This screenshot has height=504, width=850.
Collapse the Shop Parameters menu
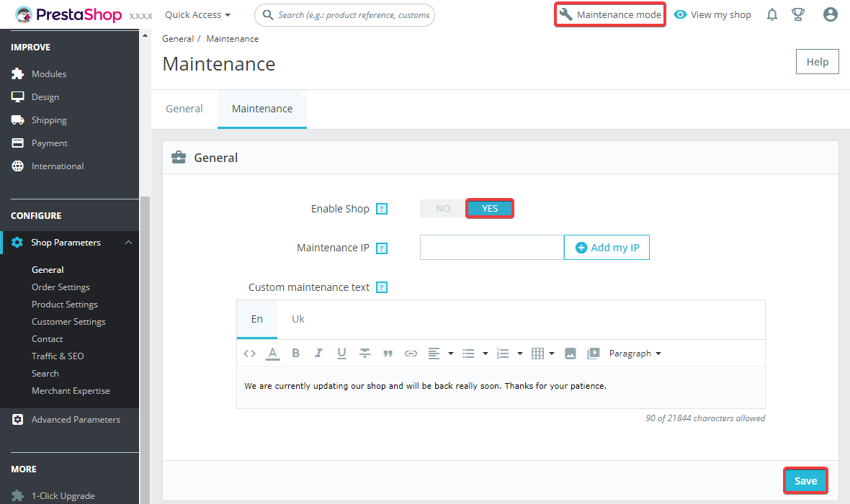coord(128,243)
